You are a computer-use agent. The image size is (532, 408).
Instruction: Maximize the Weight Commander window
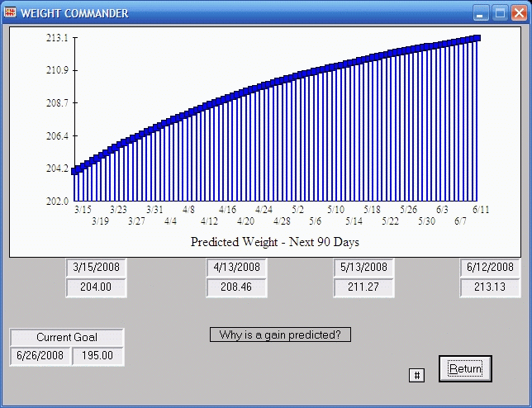[500, 12]
